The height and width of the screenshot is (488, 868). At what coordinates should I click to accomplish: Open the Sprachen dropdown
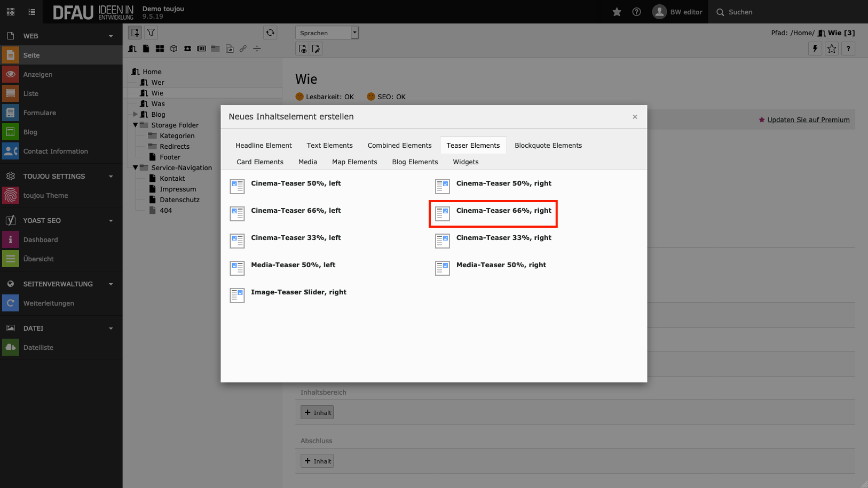[327, 33]
